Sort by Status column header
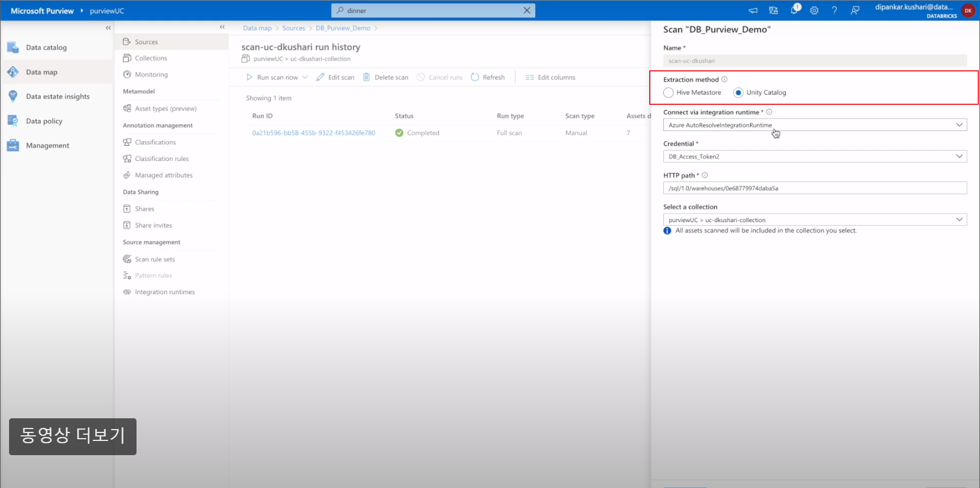 pyautogui.click(x=404, y=116)
